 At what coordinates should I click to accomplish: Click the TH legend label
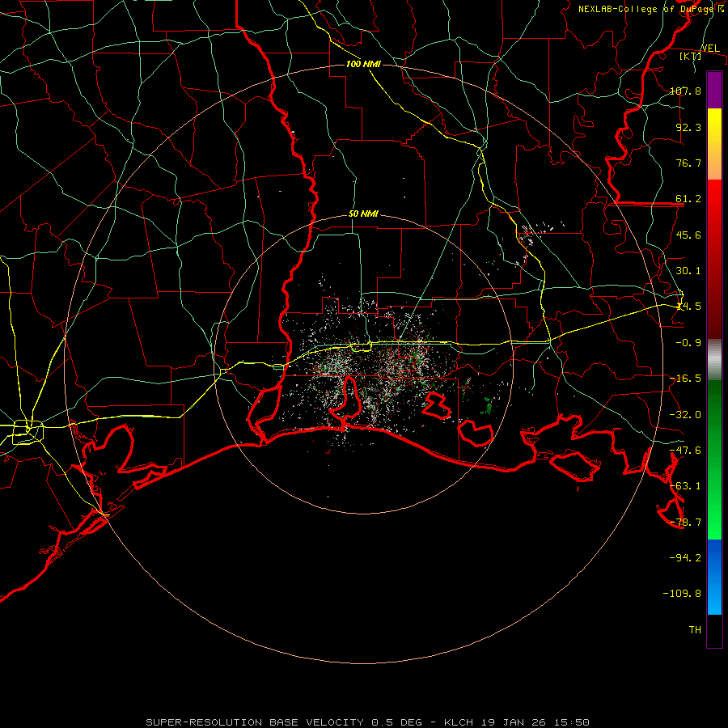click(695, 630)
